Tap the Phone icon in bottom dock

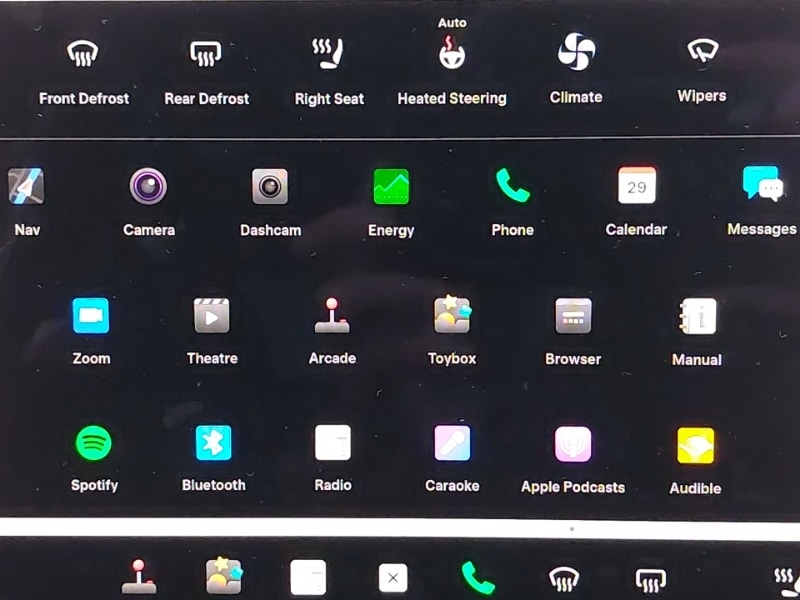pos(478,578)
